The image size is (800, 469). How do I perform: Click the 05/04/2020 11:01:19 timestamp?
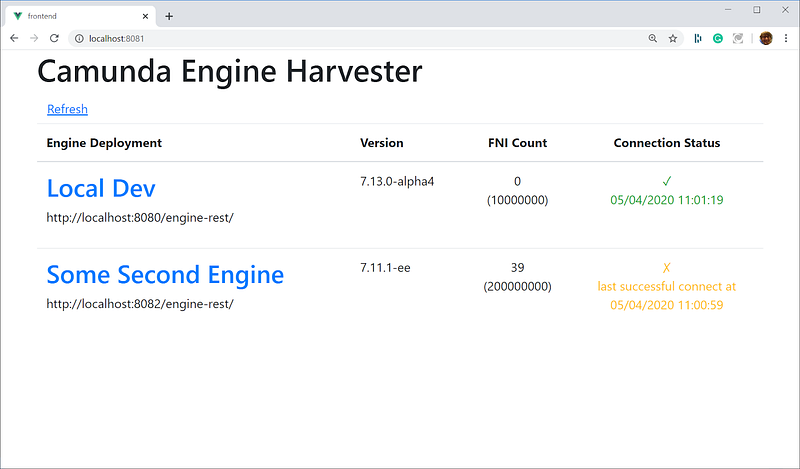click(x=667, y=200)
